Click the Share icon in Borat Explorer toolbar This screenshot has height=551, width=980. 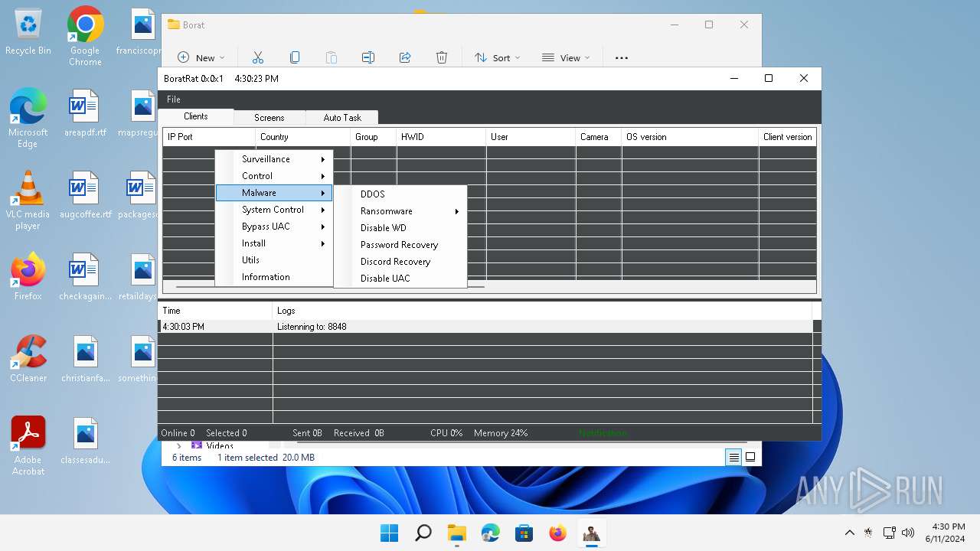coord(405,57)
